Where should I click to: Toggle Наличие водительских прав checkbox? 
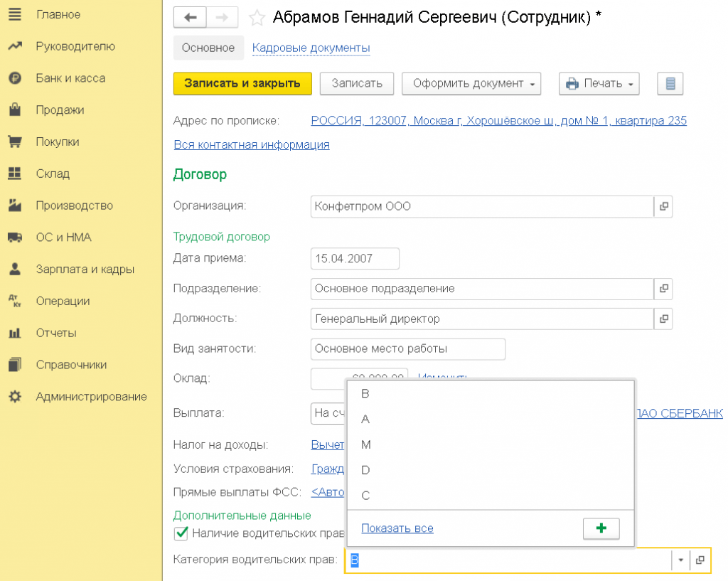tap(181, 533)
